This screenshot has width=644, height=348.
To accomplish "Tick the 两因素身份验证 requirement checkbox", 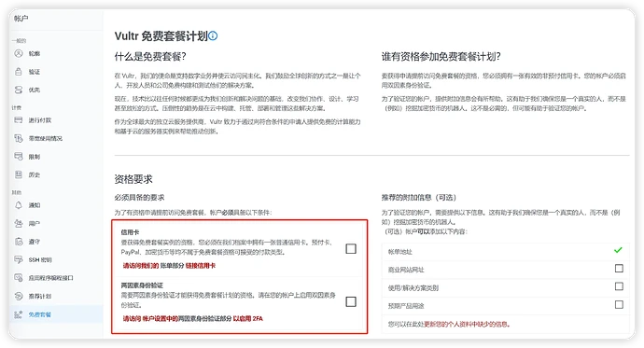I will pos(351,301).
